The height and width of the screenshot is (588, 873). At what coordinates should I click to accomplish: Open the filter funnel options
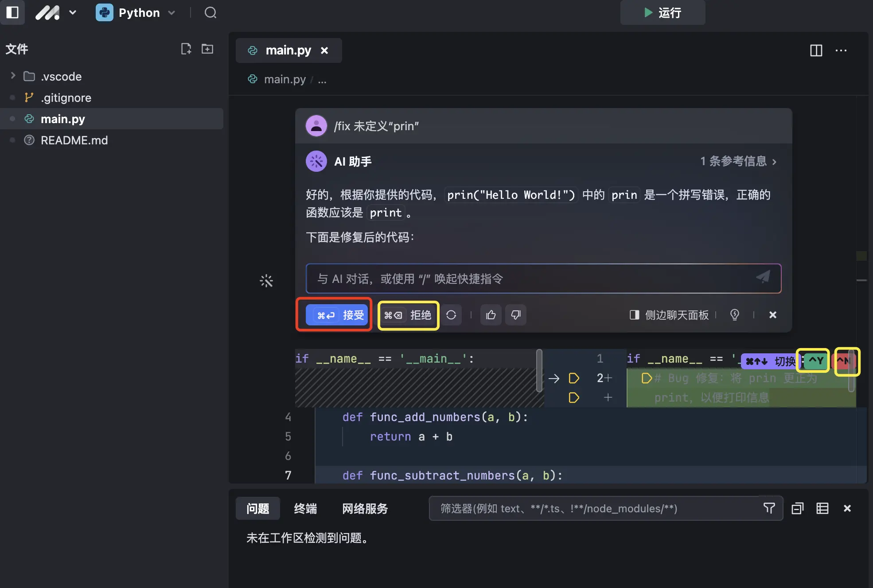click(x=769, y=508)
